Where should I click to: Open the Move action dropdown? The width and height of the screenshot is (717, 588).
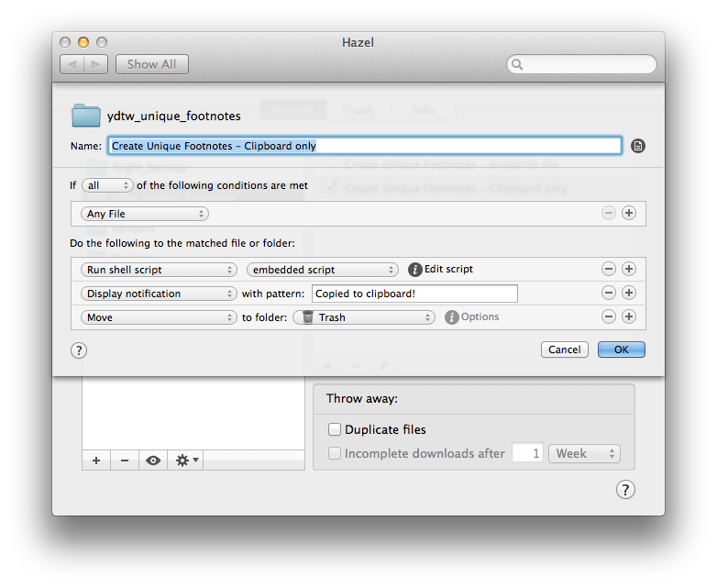click(159, 317)
